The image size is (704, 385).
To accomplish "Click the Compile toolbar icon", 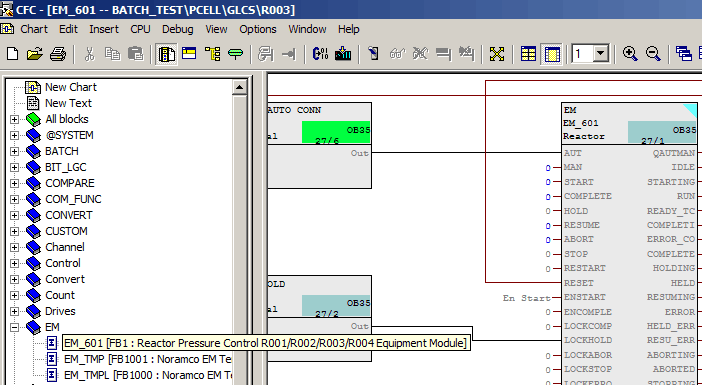I will [x=320, y=54].
